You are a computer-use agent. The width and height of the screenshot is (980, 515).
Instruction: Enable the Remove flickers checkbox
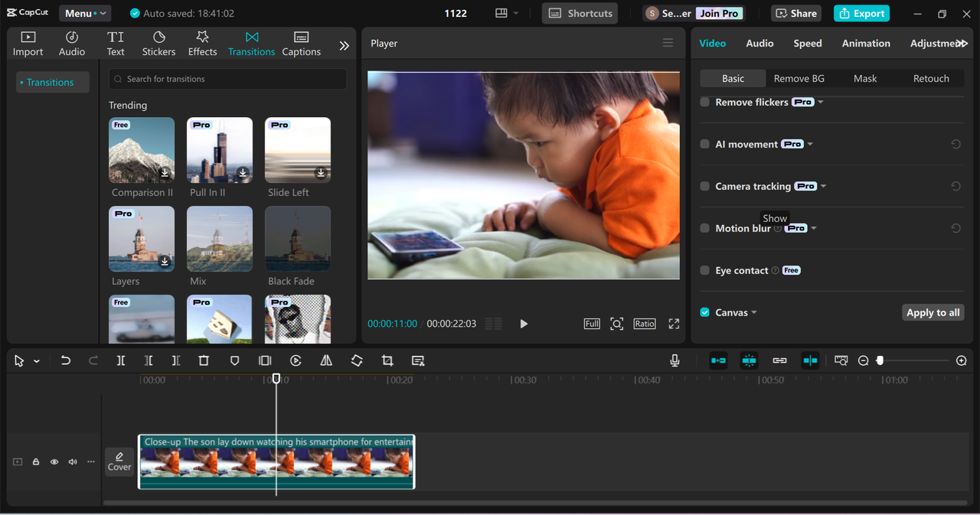704,102
